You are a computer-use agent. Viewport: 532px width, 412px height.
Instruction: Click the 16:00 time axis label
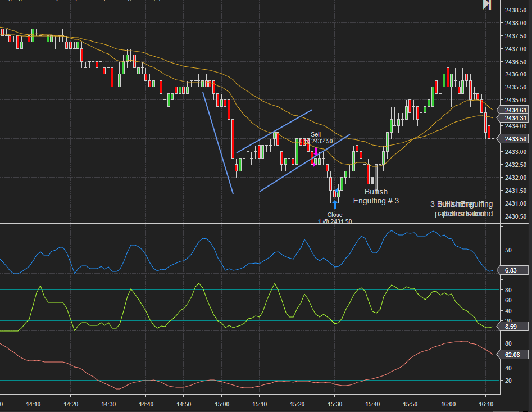[x=448, y=404]
